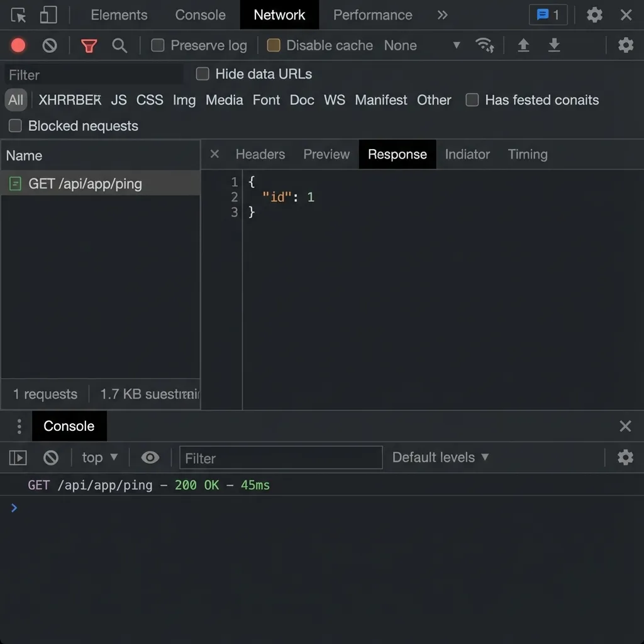The height and width of the screenshot is (644, 644).
Task: Switch to the Headers tab
Action: 260,154
